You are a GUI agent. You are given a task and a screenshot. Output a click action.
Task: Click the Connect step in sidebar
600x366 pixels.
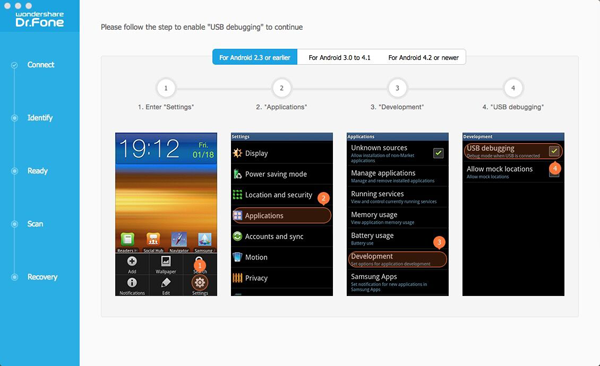41,65
